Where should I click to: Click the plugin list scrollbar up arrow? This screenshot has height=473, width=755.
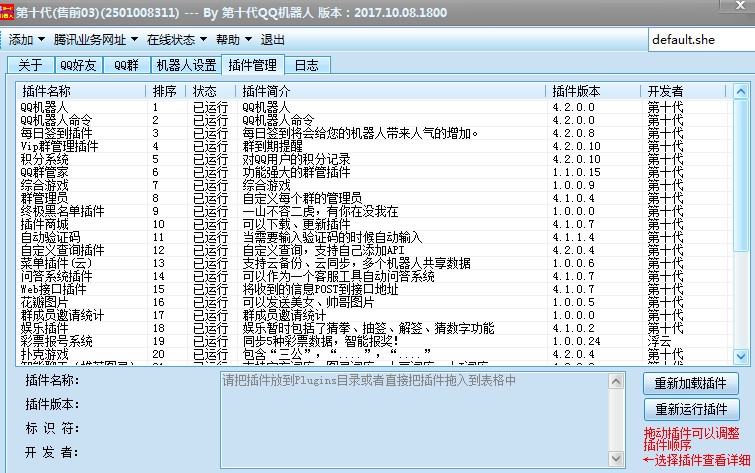741,91
